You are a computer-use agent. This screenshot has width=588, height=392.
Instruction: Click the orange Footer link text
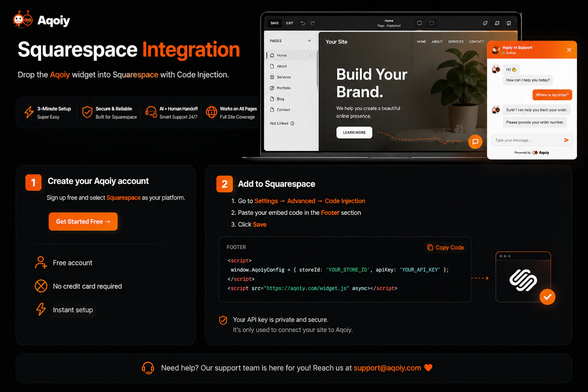tap(330, 213)
